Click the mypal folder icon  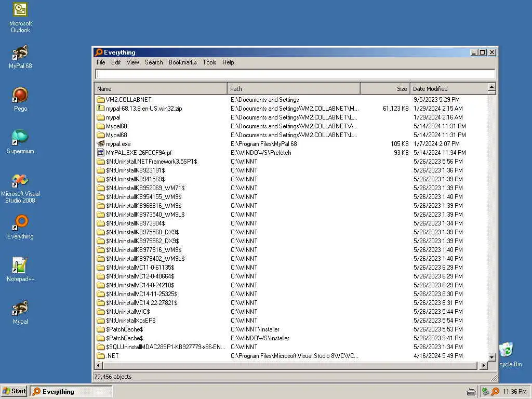pyautogui.click(x=100, y=117)
